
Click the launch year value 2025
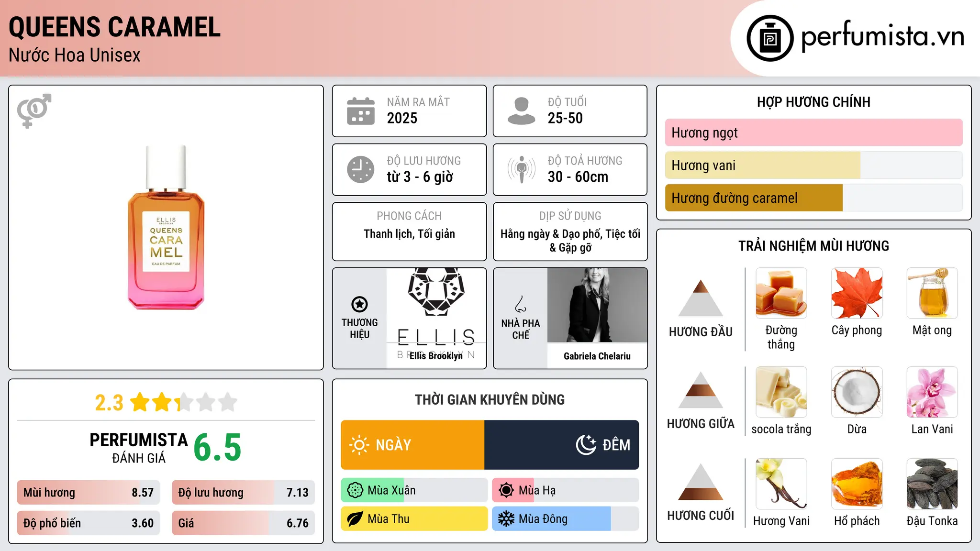tap(402, 118)
